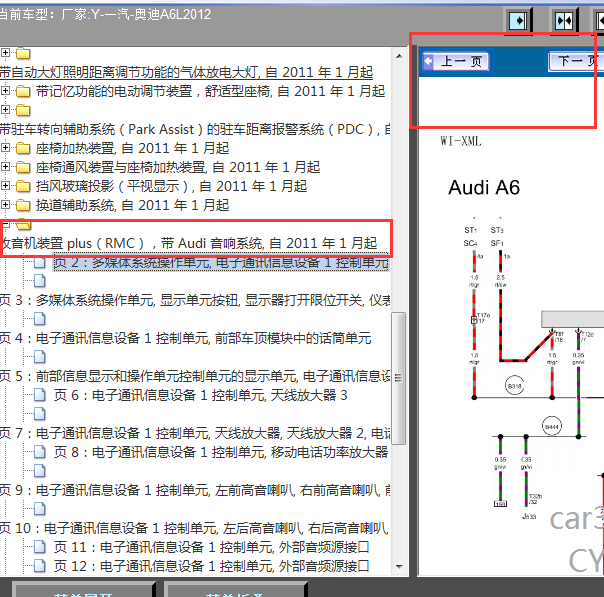The image size is (604, 597).
Task: Click document icon beside 页 11
Action: pyautogui.click(x=40, y=547)
